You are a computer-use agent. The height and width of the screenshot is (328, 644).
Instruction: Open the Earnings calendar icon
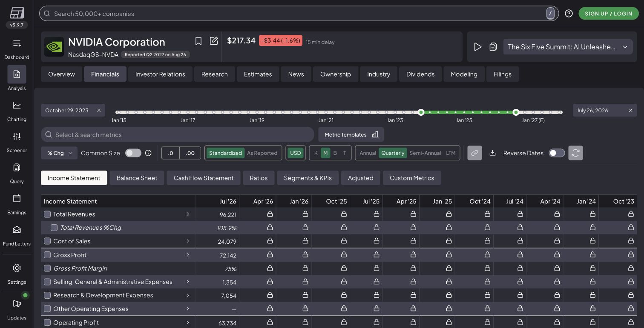17,198
